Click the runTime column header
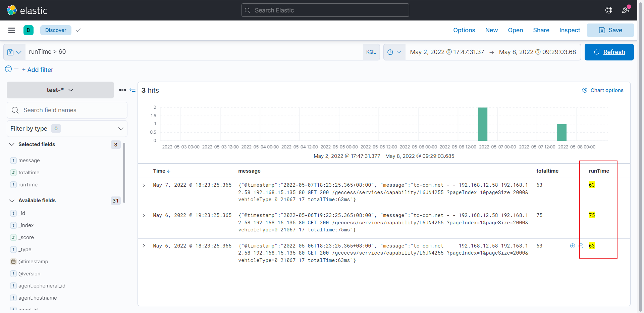The width and height of the screenshot is (644, 313). coord(599,171)
